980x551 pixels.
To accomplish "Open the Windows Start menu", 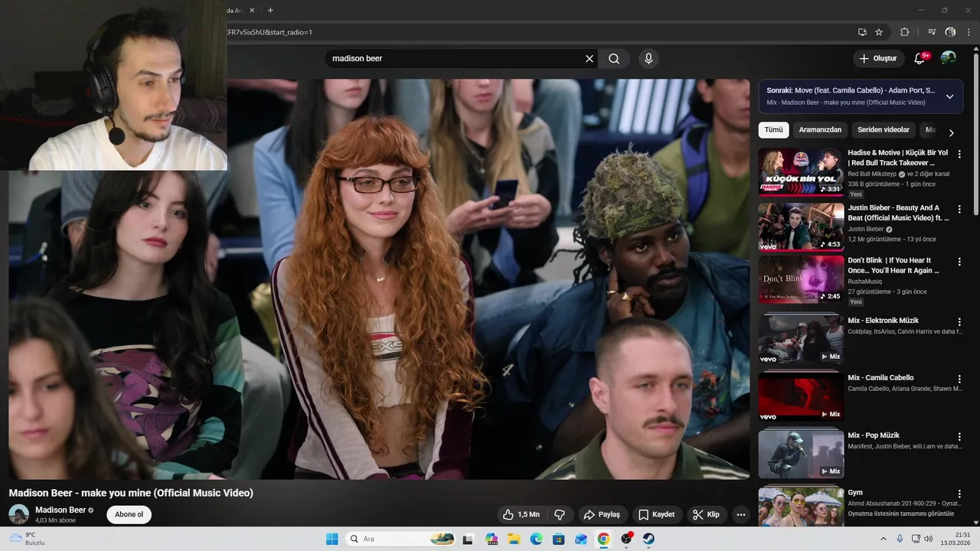I will (x=332, y=539).
